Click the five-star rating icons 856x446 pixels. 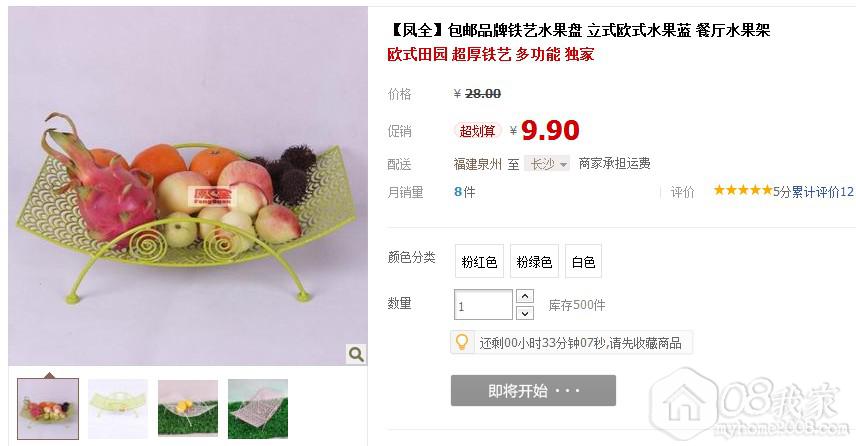(742, 190)
